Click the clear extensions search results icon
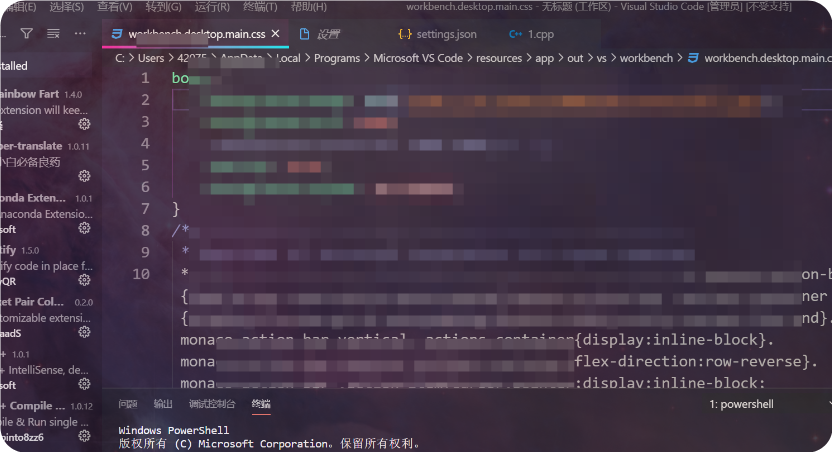This screenshot has height=452, width=832. [x=53, y=34]
